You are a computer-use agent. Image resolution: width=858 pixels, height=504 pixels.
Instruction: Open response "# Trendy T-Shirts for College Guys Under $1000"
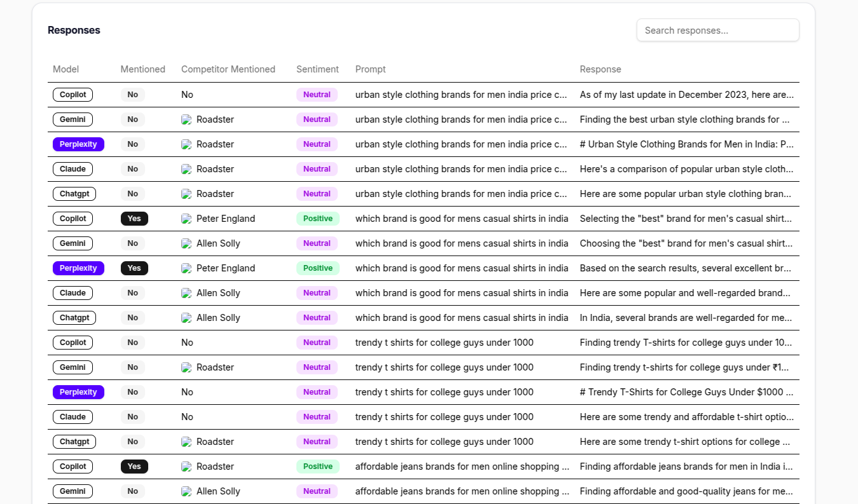tap(687, 392)
